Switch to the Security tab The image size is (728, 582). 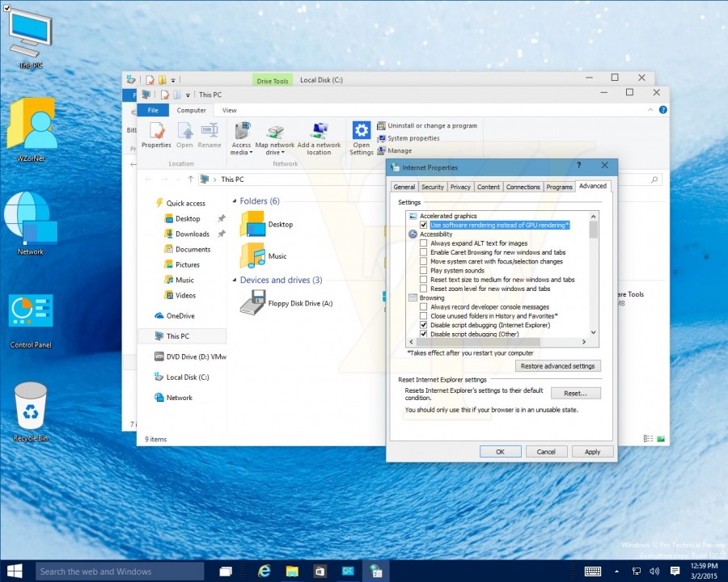[x=432, y=187]
